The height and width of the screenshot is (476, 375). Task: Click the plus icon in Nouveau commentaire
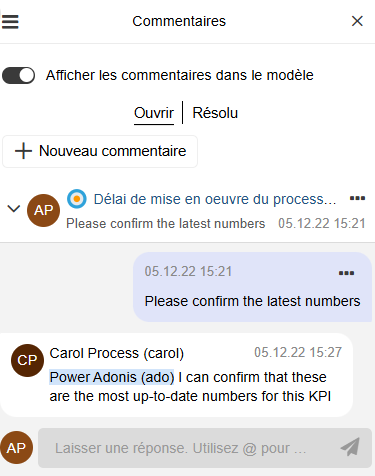(x=23, y=151)
